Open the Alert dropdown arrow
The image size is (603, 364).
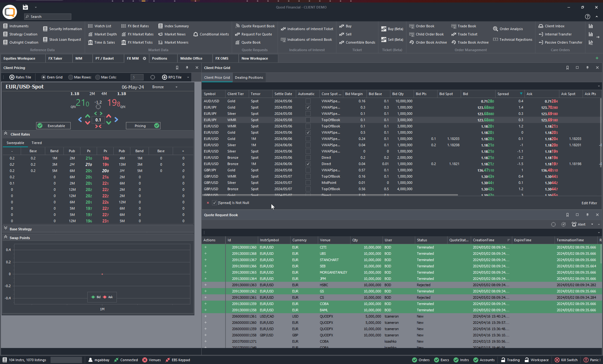point(592,224)
